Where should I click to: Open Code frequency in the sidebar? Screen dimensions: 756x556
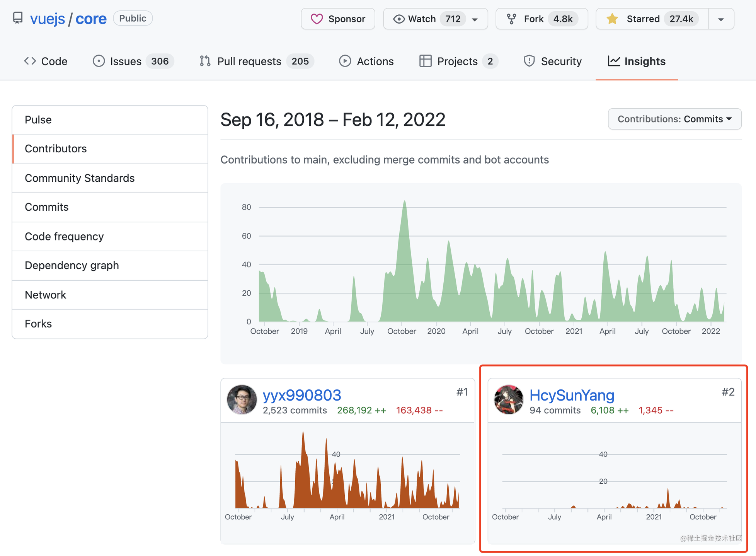tap(110, 237)
